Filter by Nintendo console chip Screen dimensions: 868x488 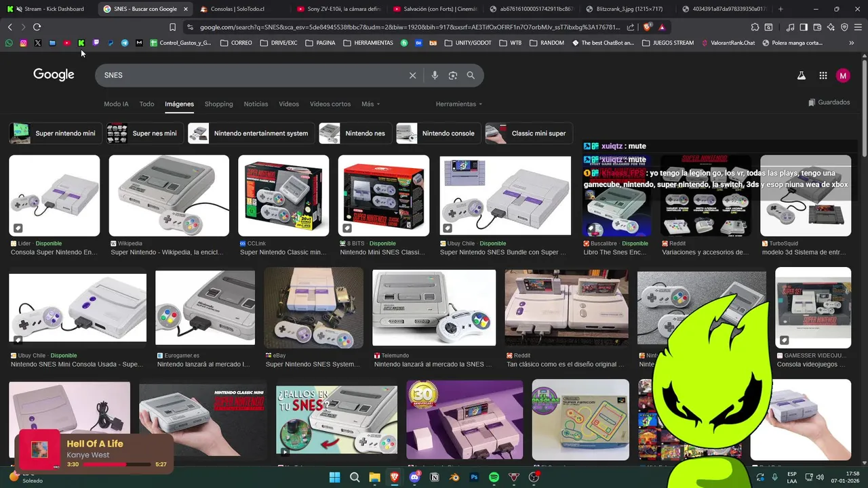pyautogui.click(x=439, y=134)
